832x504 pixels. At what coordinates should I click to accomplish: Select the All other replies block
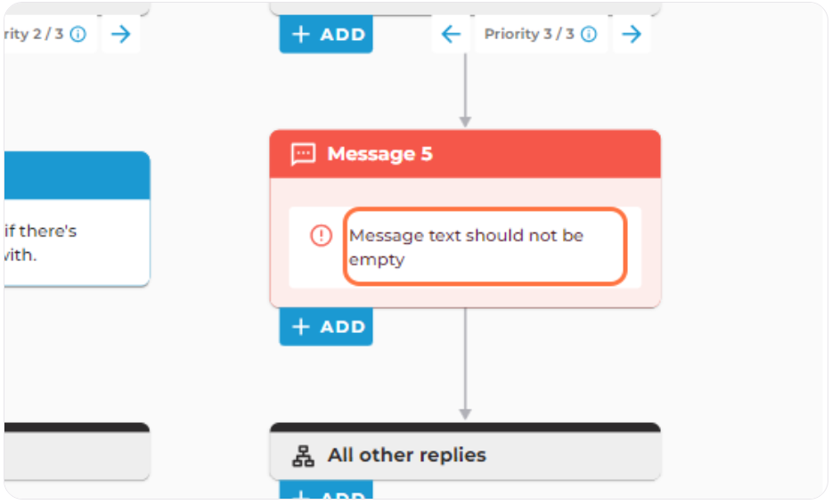[x=465, y=452]
